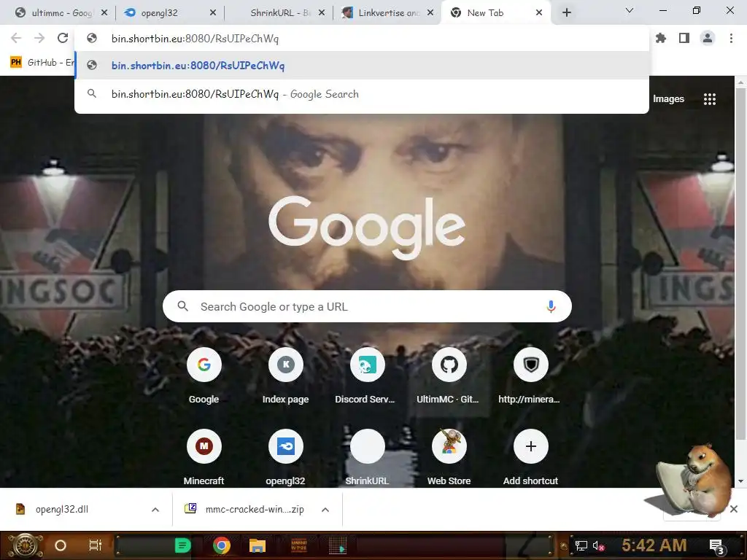Start voice search with microphone
The width and height of the screenshot is (747, 560).
click(551, 306)
